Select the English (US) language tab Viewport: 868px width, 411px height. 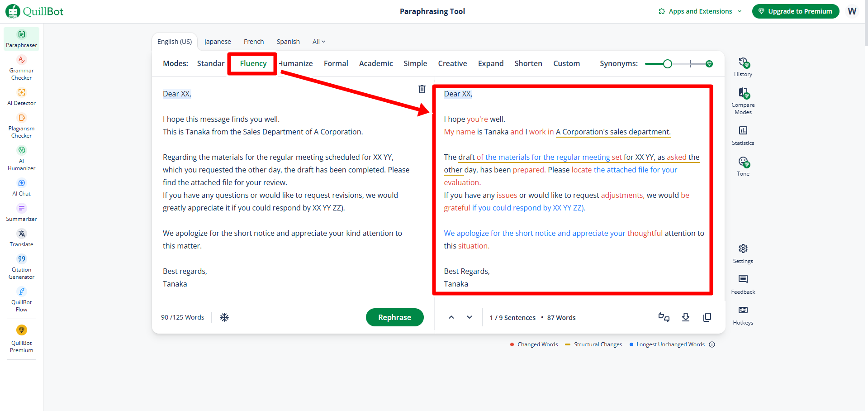175,42
